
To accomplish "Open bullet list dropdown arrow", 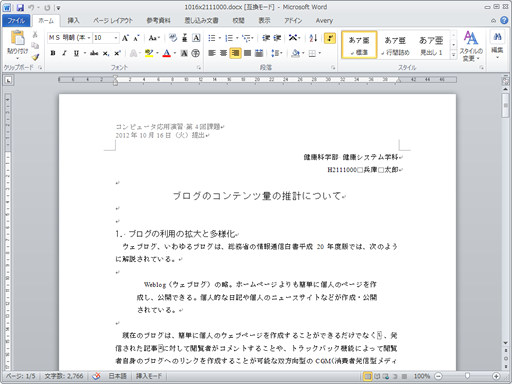I will click(x=220, y=38).
